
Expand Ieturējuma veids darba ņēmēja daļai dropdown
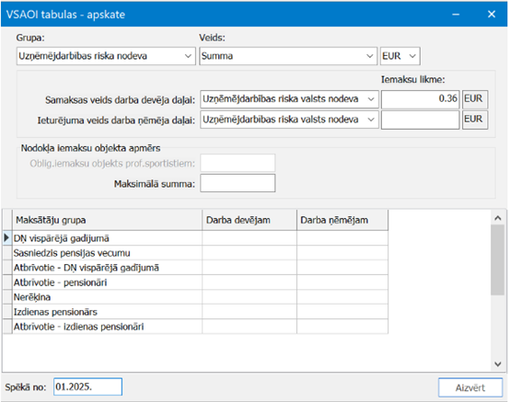[x=289, y=119]
